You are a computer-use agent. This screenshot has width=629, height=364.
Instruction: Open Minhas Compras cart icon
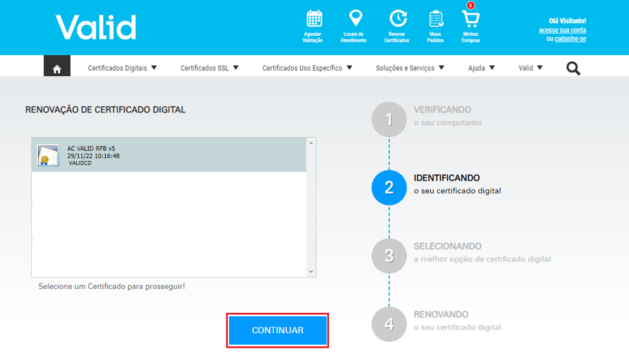pyautogui.click(x=470, y=19)
